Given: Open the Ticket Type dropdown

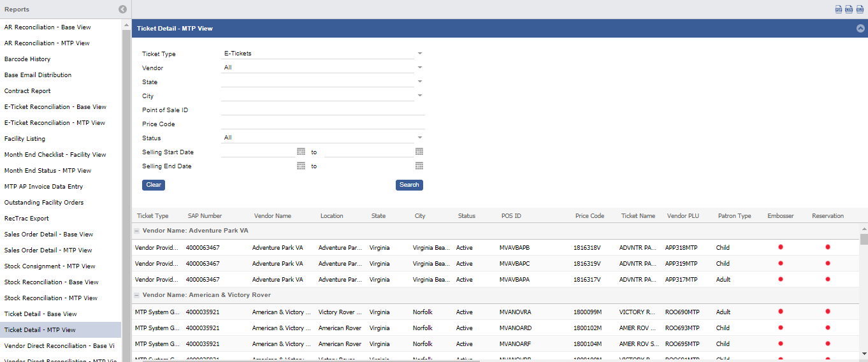Looking at the screenshot, I should (x=419, y=54).
